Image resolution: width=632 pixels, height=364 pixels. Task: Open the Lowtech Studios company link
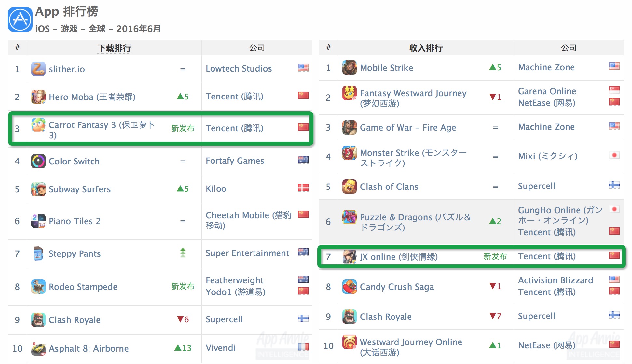click(x=239, y=68)
